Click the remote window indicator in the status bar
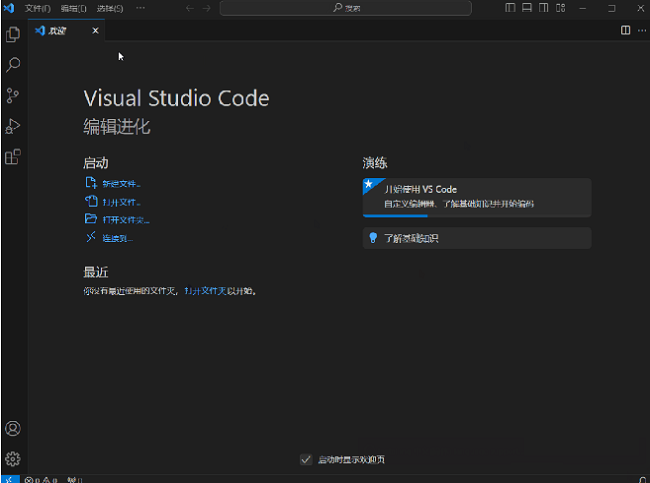Image resolution: width=650 pixels, height=483 pixels. pyautogui.click(x=9, y=479)
